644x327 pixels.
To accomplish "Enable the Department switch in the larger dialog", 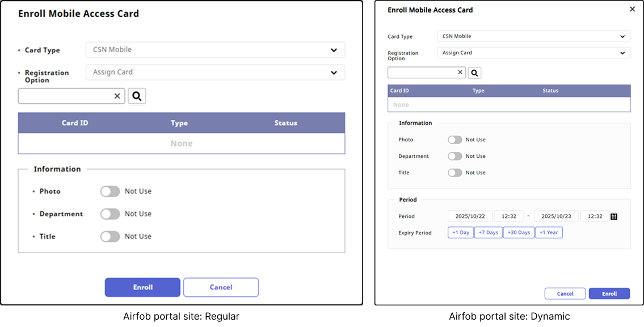I will click(x=110, y=214).
